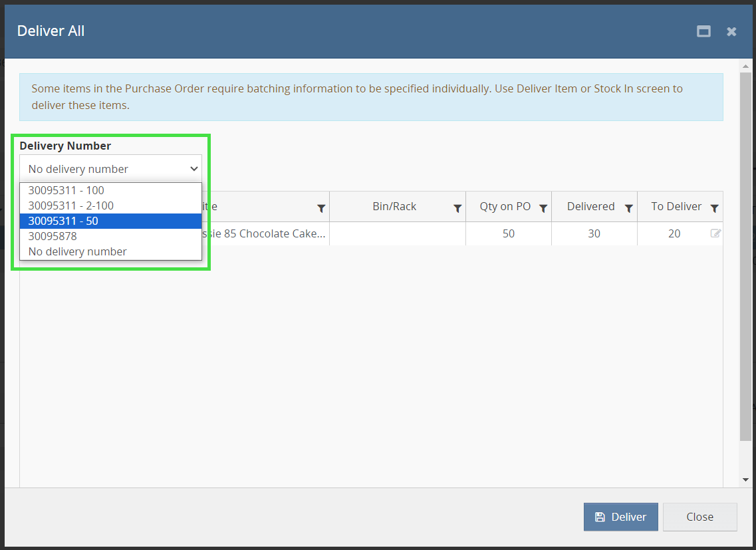Screen dimensions: 756x550
Task: Edit the To Deliver quantity pencil icon
Action: pos(715,233)
